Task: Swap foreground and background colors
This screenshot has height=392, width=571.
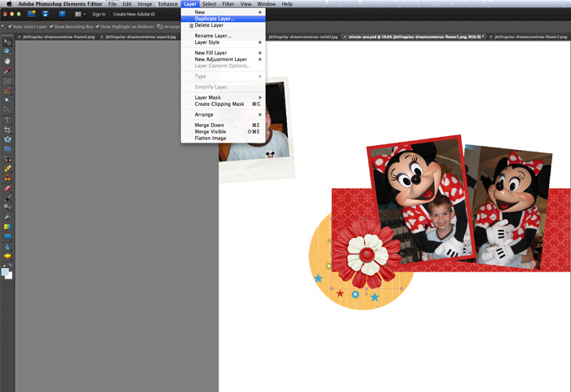Action: point(10,265)
